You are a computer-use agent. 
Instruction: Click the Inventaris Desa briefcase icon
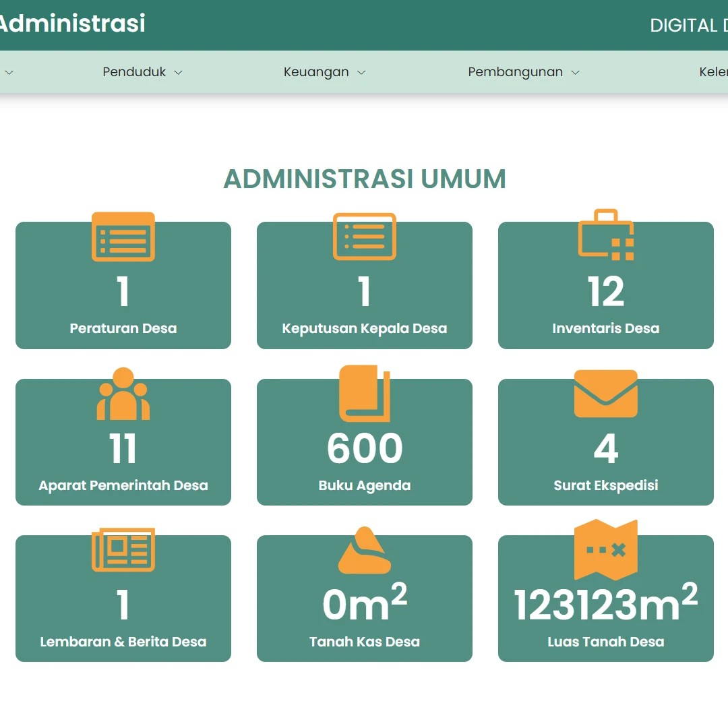pos(606,235)
